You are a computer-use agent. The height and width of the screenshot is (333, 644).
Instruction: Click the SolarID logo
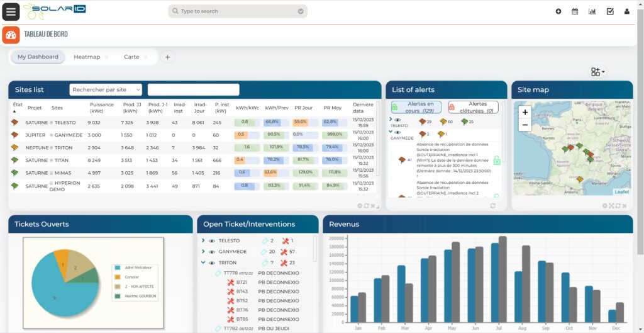click(x=55, y=11)
